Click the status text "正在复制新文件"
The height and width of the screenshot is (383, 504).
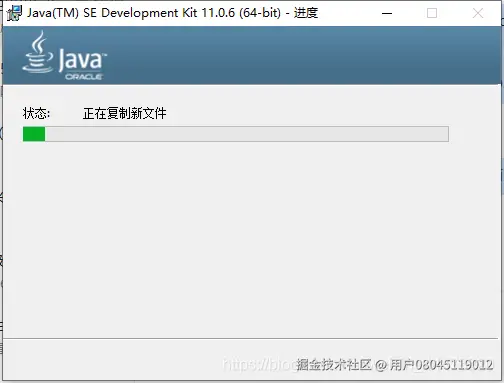pyautogui.click(x=124, y=113)
